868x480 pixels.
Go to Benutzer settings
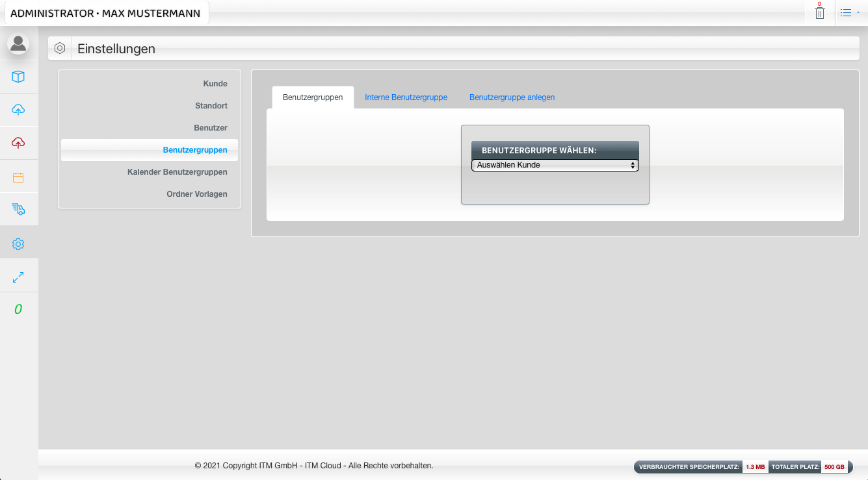(x=210, y=128)
